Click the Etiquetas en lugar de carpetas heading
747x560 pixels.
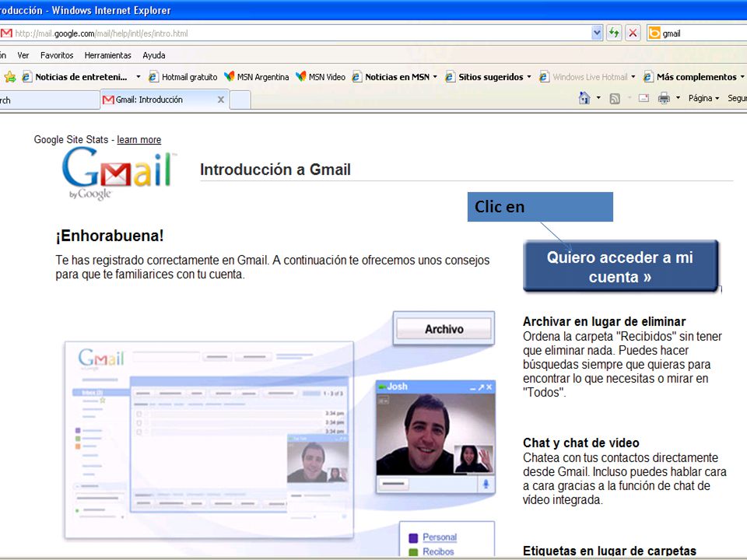tap(609, 551)
